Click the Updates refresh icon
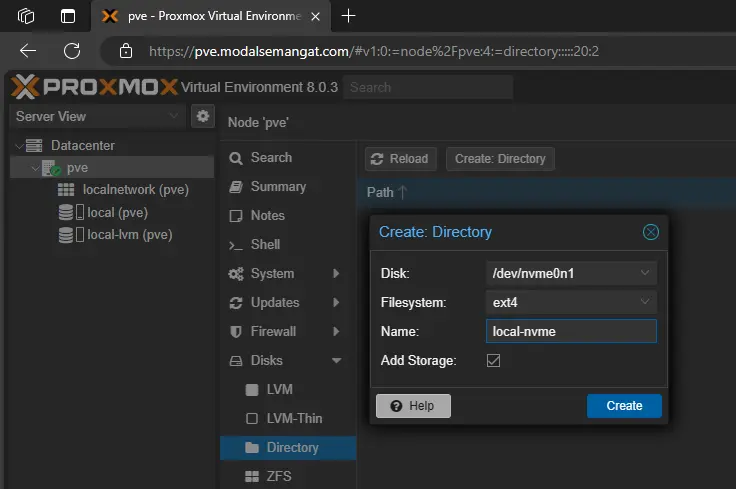736x489 pixels. (x=236, y=303)
